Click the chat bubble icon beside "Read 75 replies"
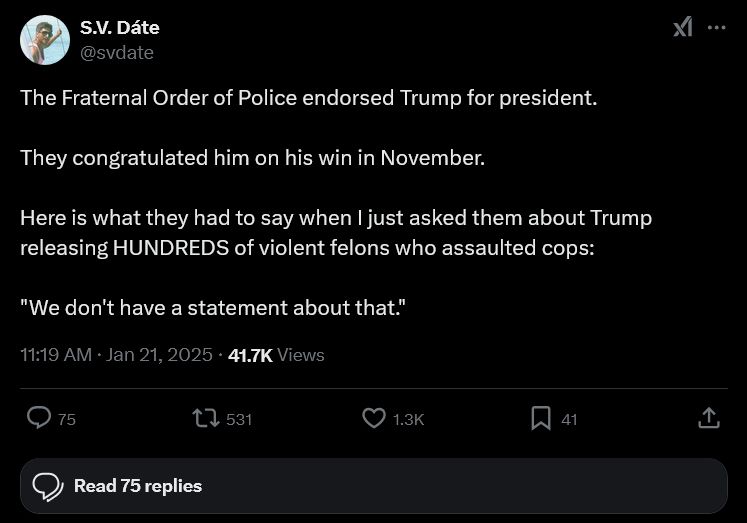This screenshot has height=523, width=747. coord(48,486)
